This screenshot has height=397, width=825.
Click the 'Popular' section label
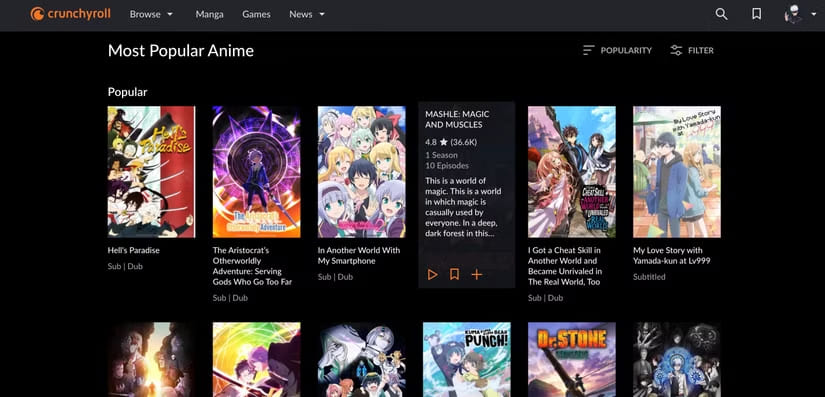(x=127, y=92)
